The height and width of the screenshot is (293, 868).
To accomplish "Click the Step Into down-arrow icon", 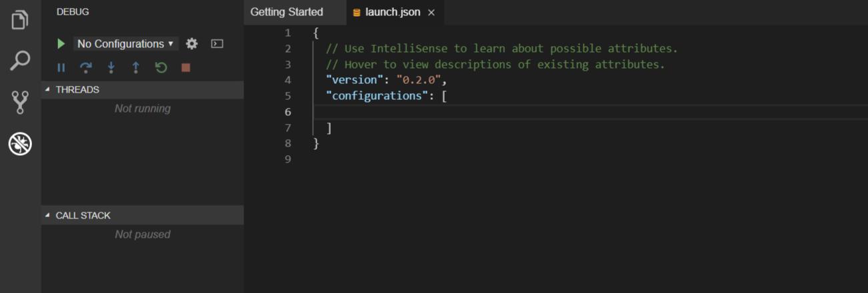I will coord(111,67).
